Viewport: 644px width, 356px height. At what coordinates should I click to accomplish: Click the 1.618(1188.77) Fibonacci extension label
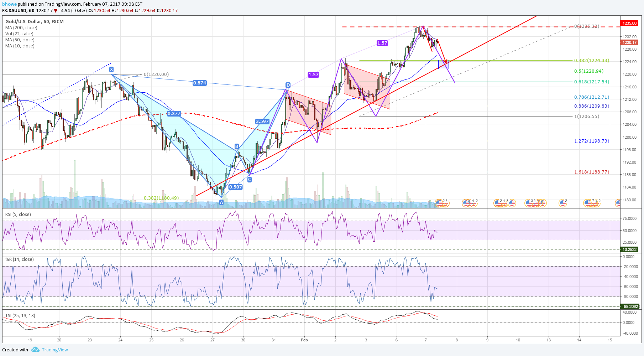click(x=592, y=172)
